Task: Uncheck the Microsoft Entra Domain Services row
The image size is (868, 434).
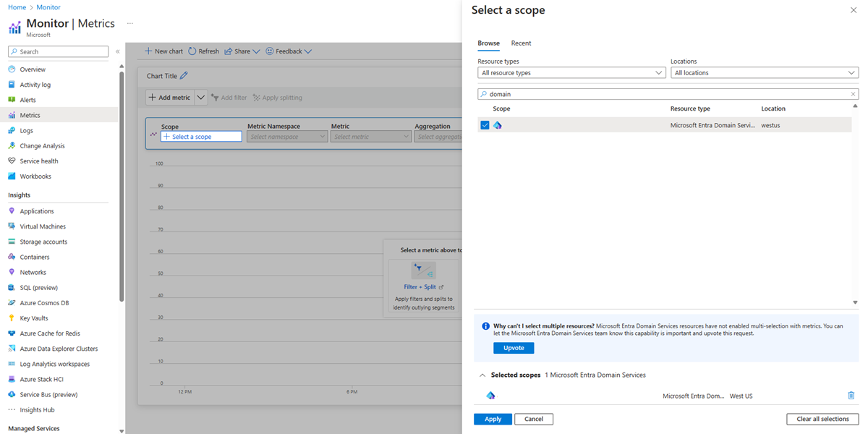Action: [485, 125]
